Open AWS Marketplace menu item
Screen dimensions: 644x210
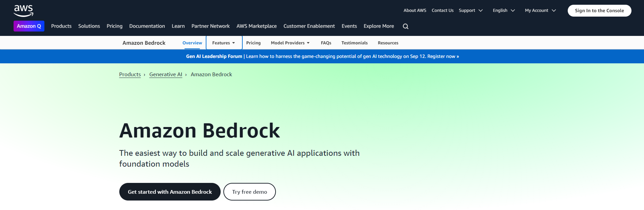pos(257,26)
